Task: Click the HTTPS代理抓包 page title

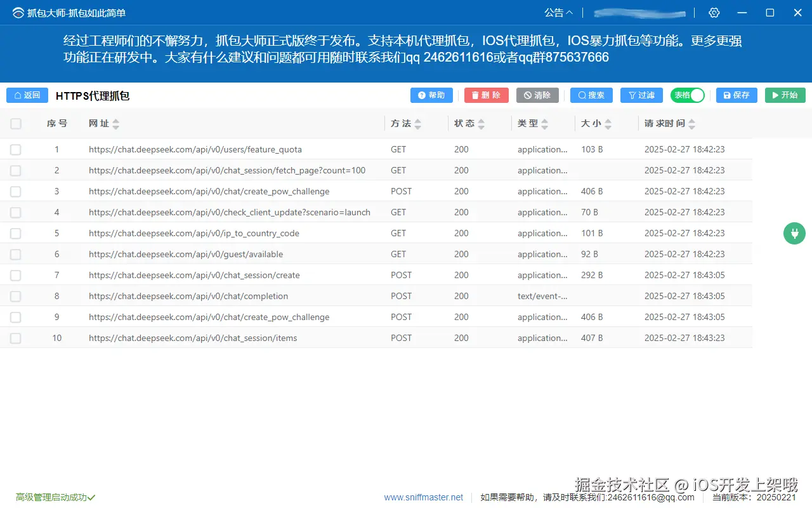Action: [93, 96]
